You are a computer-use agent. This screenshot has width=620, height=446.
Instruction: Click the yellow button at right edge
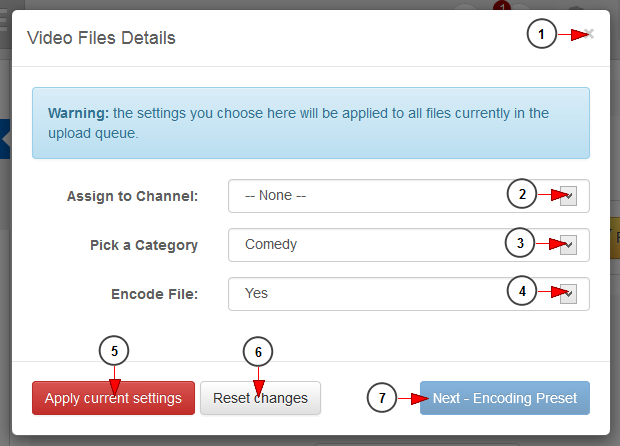(615, 238)
